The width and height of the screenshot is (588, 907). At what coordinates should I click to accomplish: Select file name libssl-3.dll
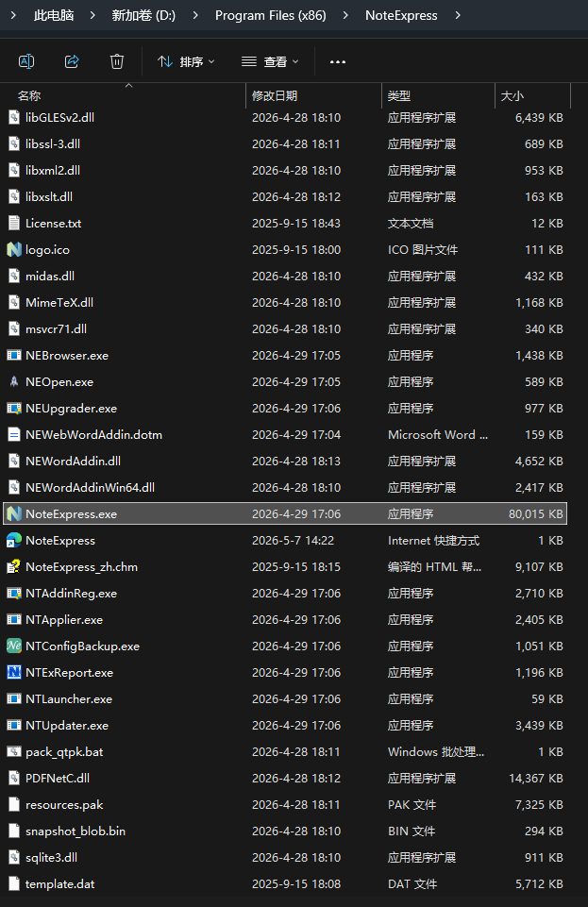[x=53, y=144]
